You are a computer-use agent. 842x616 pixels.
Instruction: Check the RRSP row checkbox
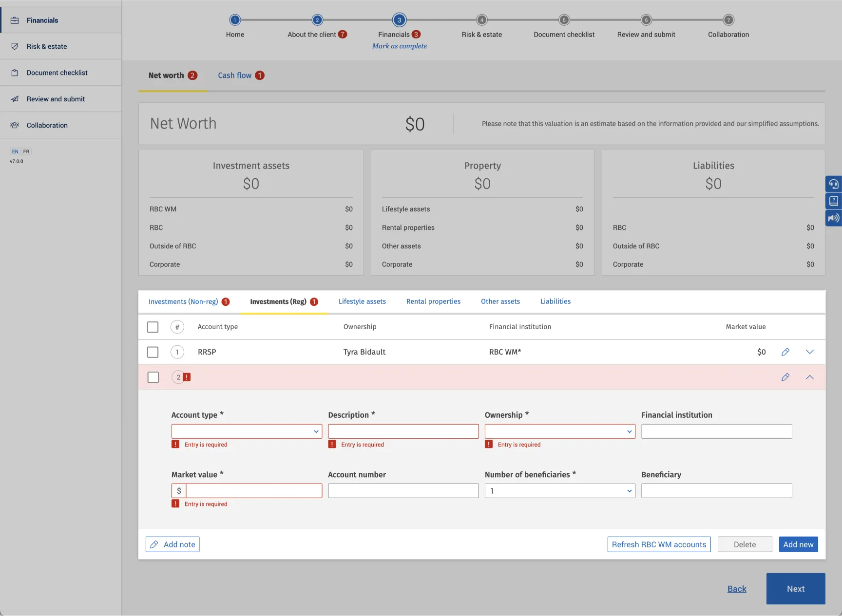pyautogui.click(x=153, y=352)
